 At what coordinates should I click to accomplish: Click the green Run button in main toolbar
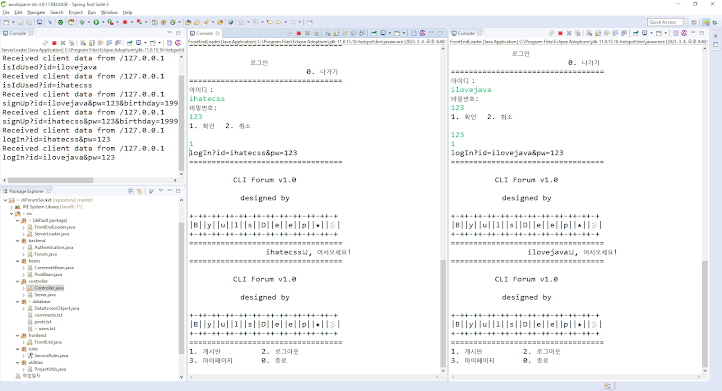[96, 22]
